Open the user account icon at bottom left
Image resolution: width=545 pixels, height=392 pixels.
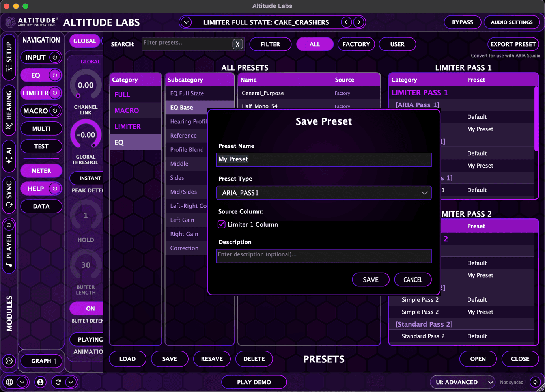pos(40,382)
